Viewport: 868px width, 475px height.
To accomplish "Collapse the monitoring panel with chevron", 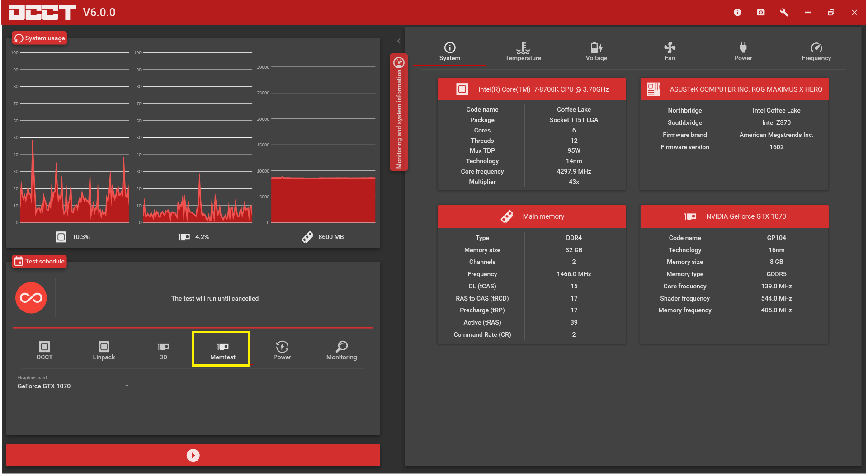I will tap(399, 41).
